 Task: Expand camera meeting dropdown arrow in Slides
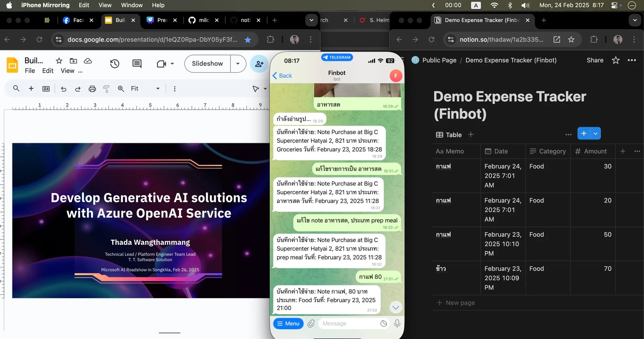pos(172,64)
